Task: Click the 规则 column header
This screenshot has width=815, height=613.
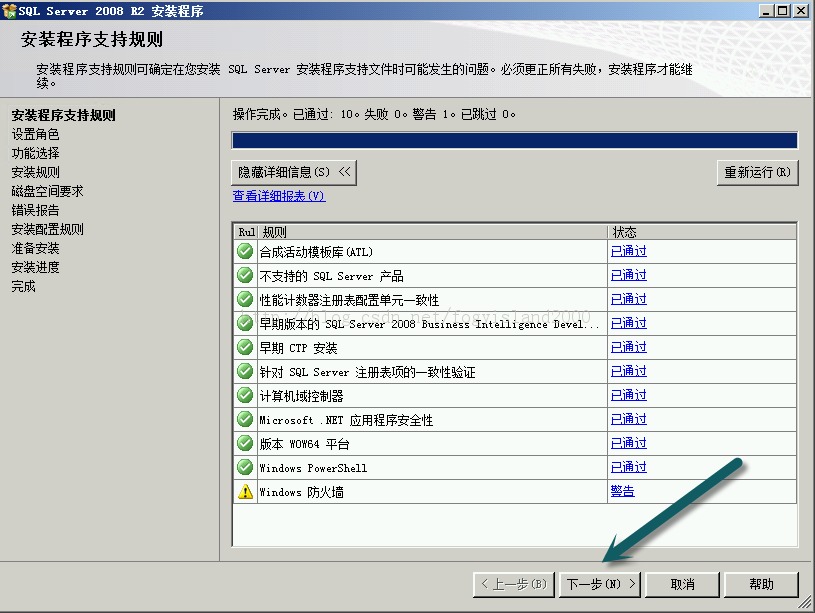Action: click(432, 231)
